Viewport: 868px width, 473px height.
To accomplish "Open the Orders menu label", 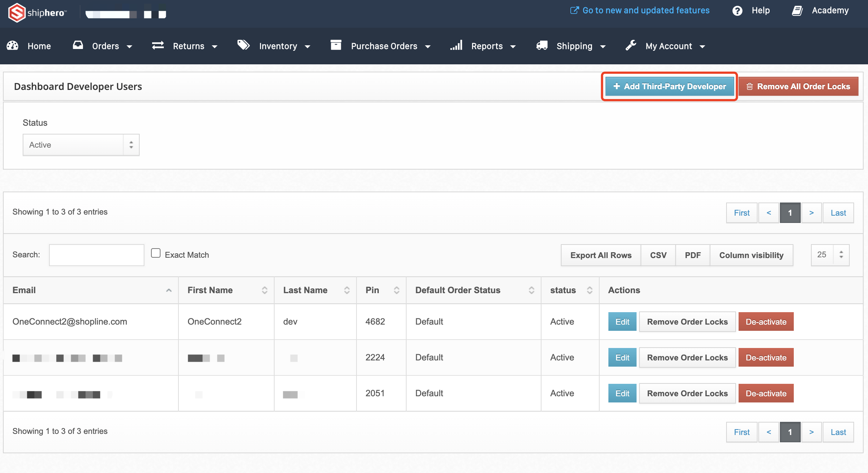I will 106,46.
